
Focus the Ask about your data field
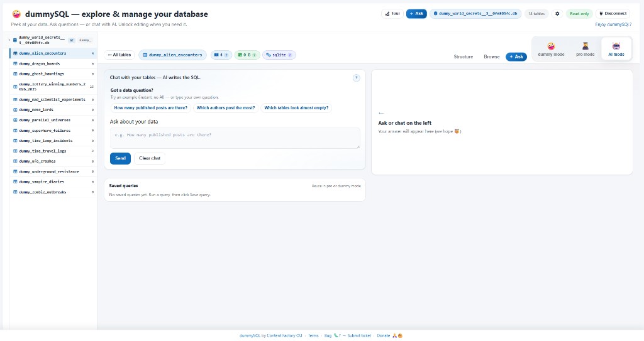[x=235, y=138]
